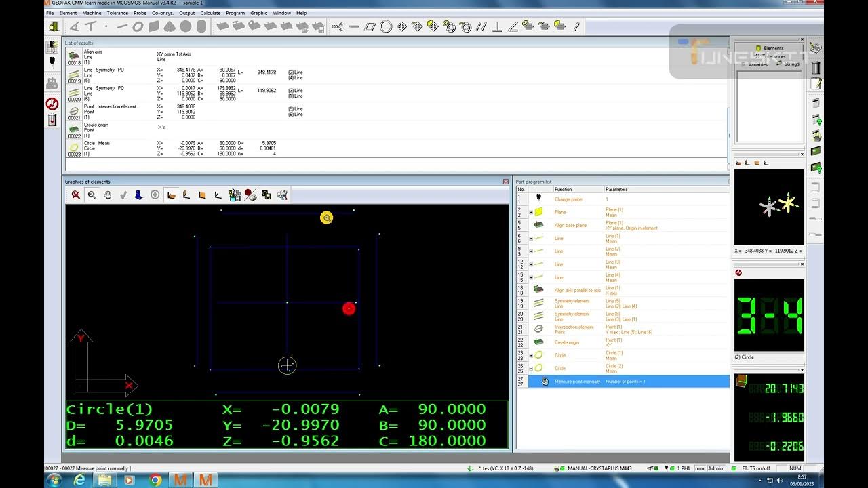The width and height of the screenshot is (868, 488).
Task: Click the red crossed magnifier reset zoom icon
Action: pos(75,195)
